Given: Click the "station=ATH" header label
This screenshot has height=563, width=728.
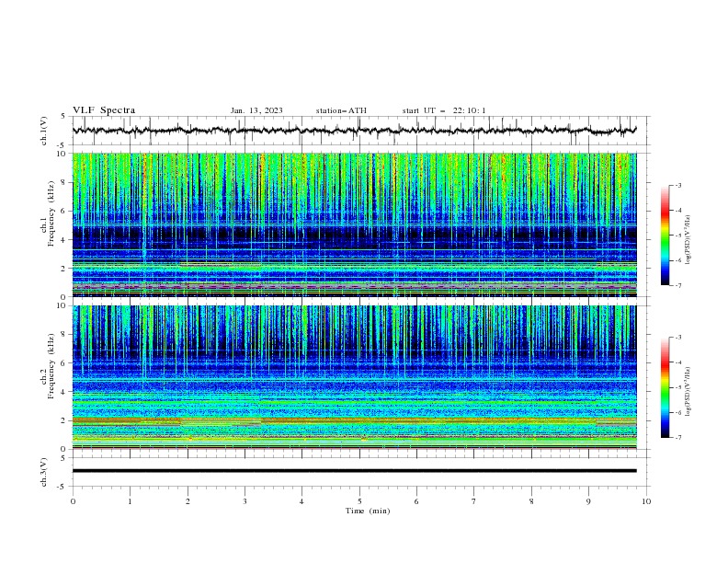Looking at the screenshot, I should 341,110.
